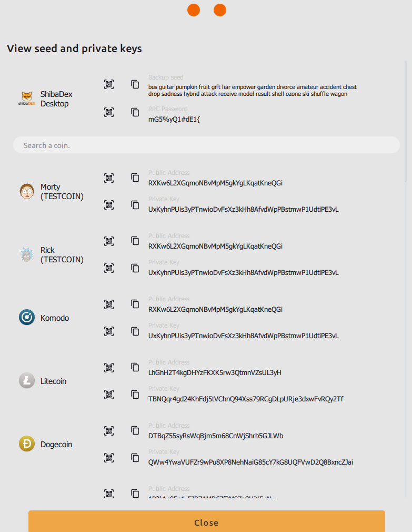
Task: Click the vertical scrollbar of the key list
Action: coord(406,121)
